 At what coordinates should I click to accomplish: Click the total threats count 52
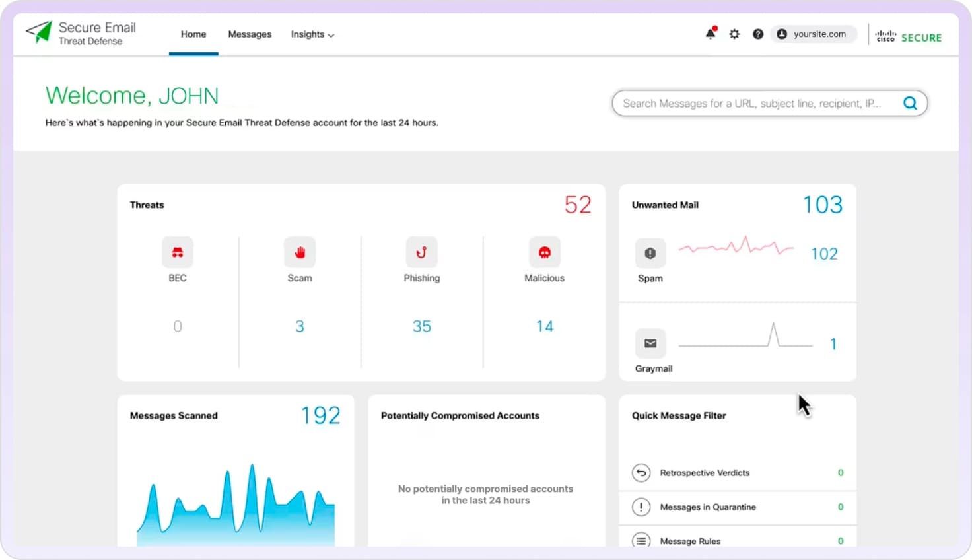coord(578,205)
